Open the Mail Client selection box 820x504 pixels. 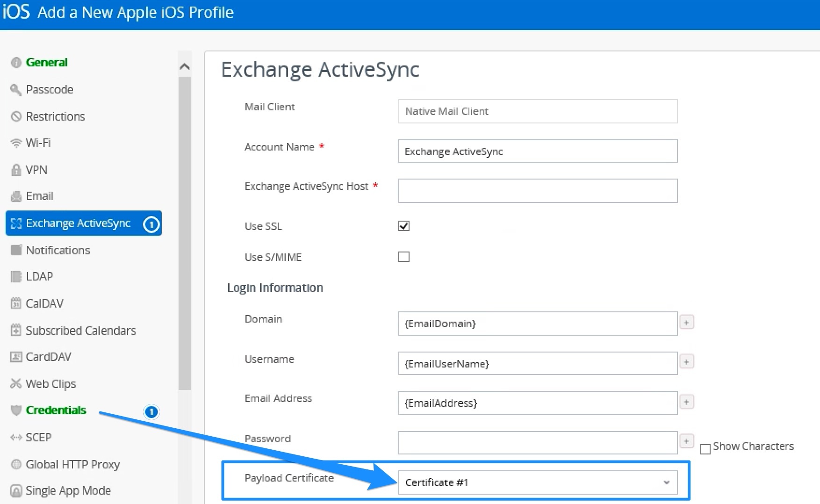pyautogui.click(x=538, y=111)
